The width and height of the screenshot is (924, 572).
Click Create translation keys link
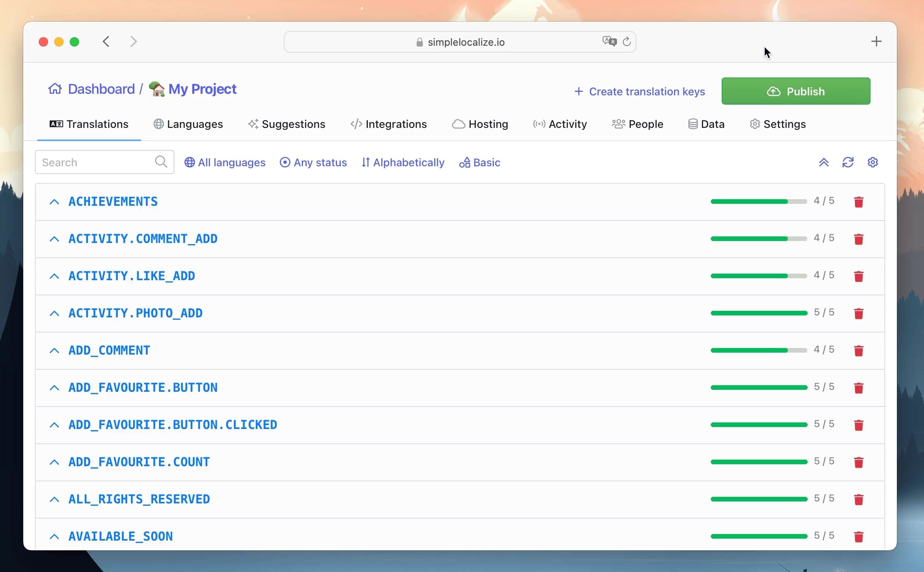(x=640, y=91)
